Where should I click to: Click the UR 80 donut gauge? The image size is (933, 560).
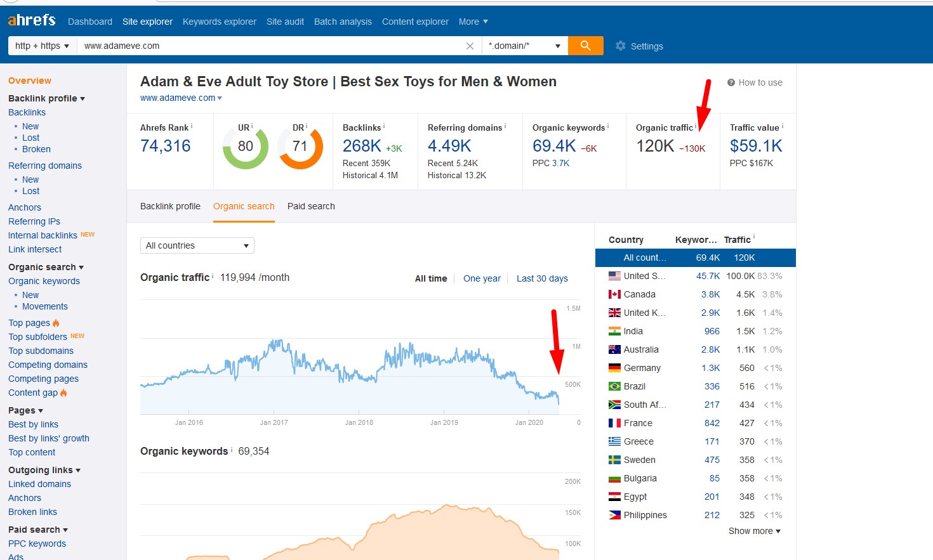[x=246, y=147]
